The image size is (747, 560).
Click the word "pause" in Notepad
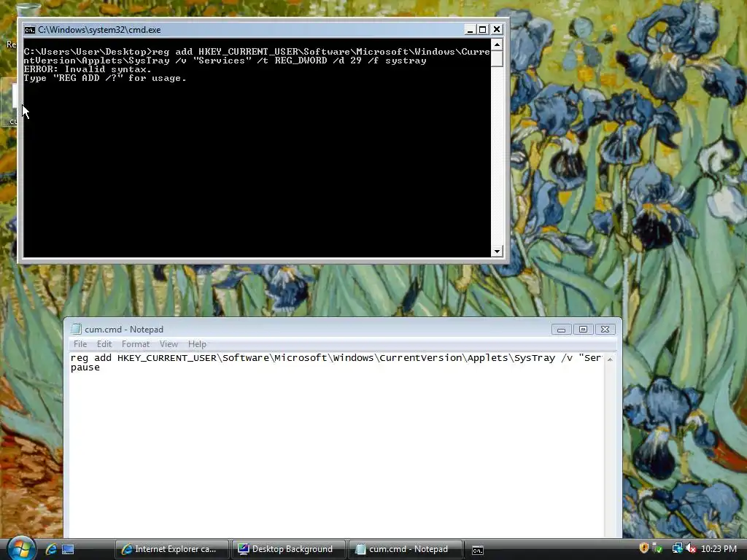click(x=85, y=367)
